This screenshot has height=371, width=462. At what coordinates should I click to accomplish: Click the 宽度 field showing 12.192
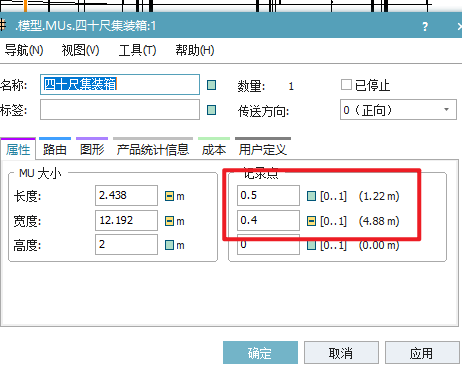[126, 220]
